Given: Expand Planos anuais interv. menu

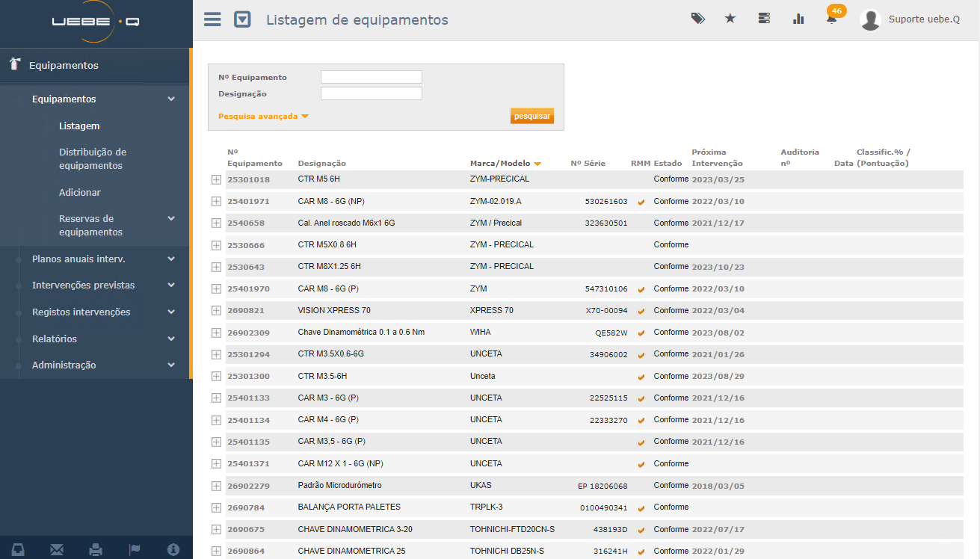Looking at the screenshot, I should (101, 259).
